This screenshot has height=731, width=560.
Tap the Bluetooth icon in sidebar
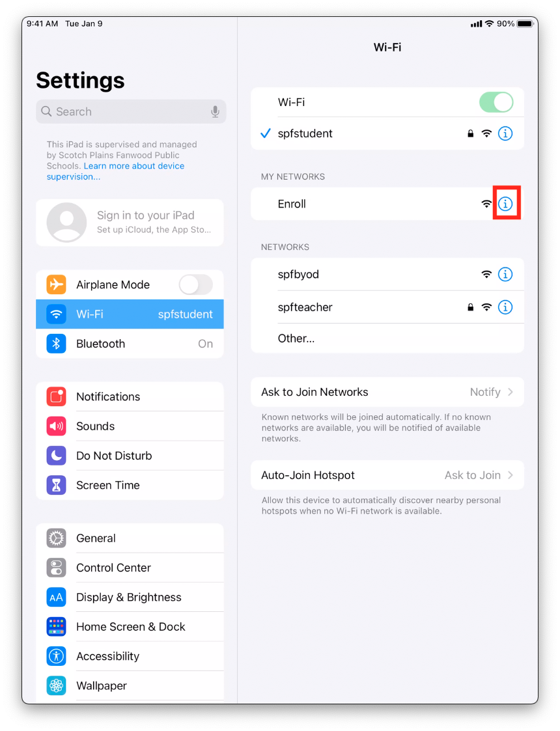pyautogui.click(x=56, y=344)
